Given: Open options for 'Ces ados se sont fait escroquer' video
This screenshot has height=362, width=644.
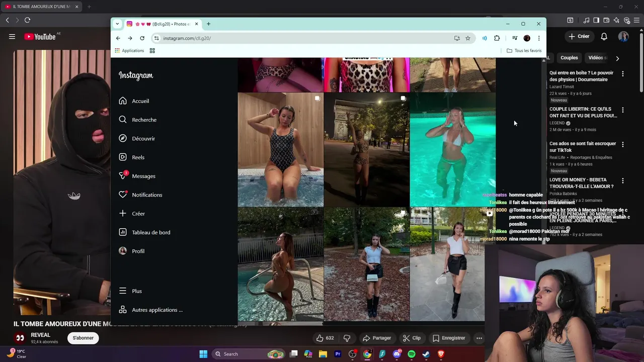Looking at the screenshot, I should 623,144.
